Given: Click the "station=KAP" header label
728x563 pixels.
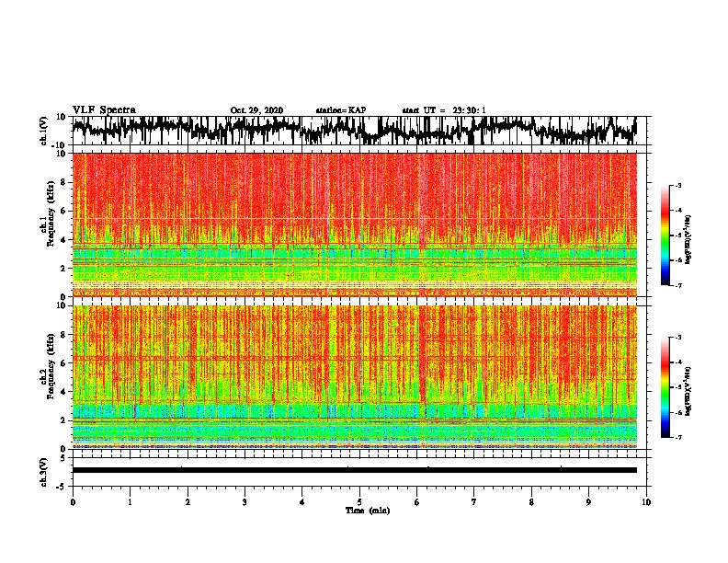Looking at the screenshot, I should click(x=341, y=110).
